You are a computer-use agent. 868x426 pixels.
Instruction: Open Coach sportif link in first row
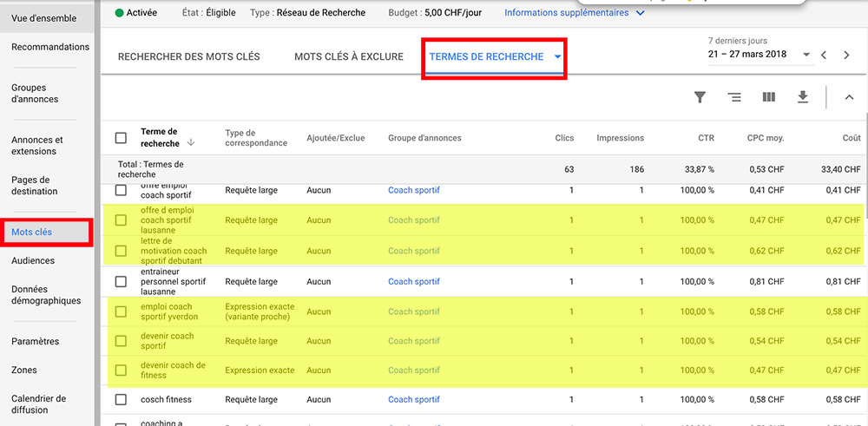pyautogui.click(x=413, y=190)
